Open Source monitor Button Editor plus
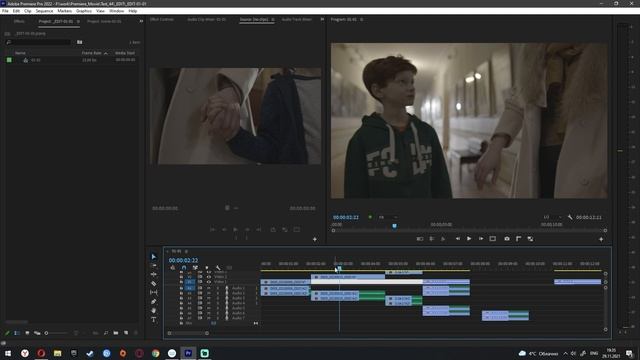The height and width of the screenshot is (360, 640). (x=315, y=239)
